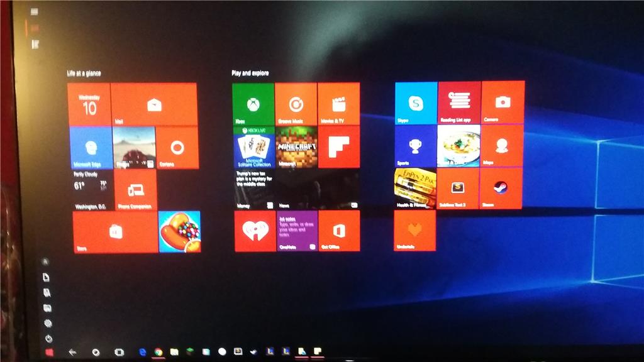Open the Photos tile
This screenshot has height=362, width=644.
tap(134, 148)
